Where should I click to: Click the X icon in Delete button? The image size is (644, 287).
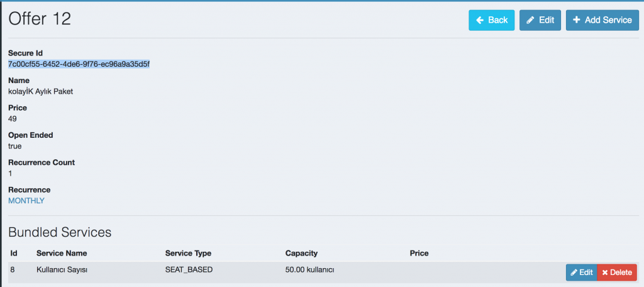[x=605, y=273]
